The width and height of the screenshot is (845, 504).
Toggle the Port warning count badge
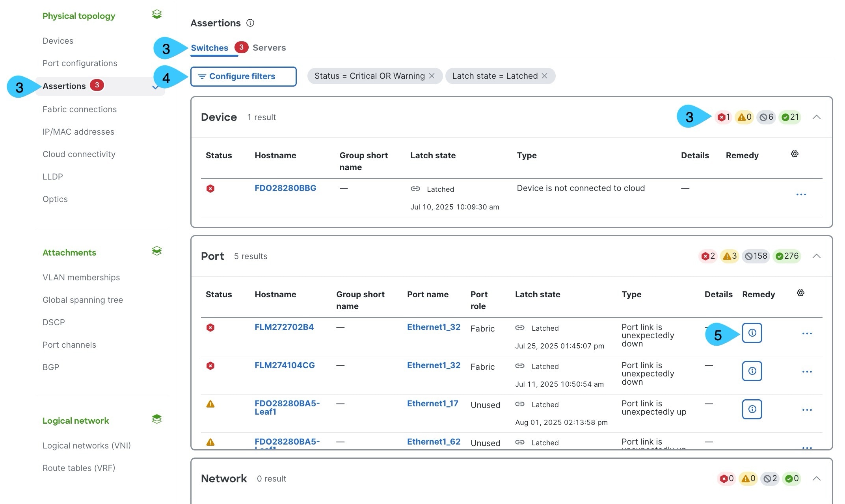tap(730, 256)
